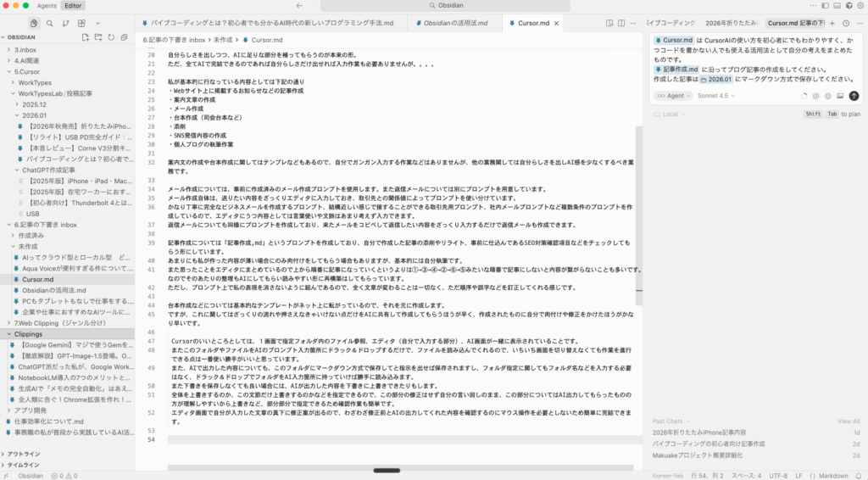Open the Search view in sidebar
868x480 pixels.
(51, 23)
